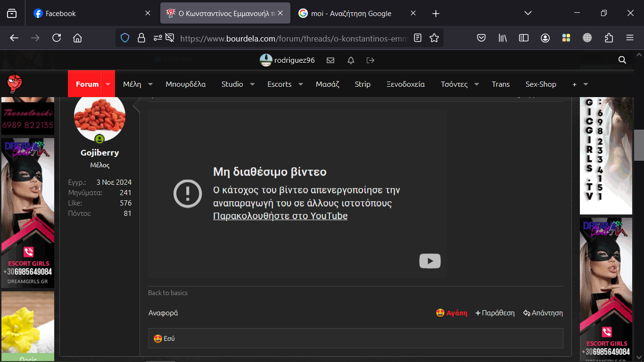Open the Pocket save icon
This screenshot has width=644, height=362.
tap(481, 38)
